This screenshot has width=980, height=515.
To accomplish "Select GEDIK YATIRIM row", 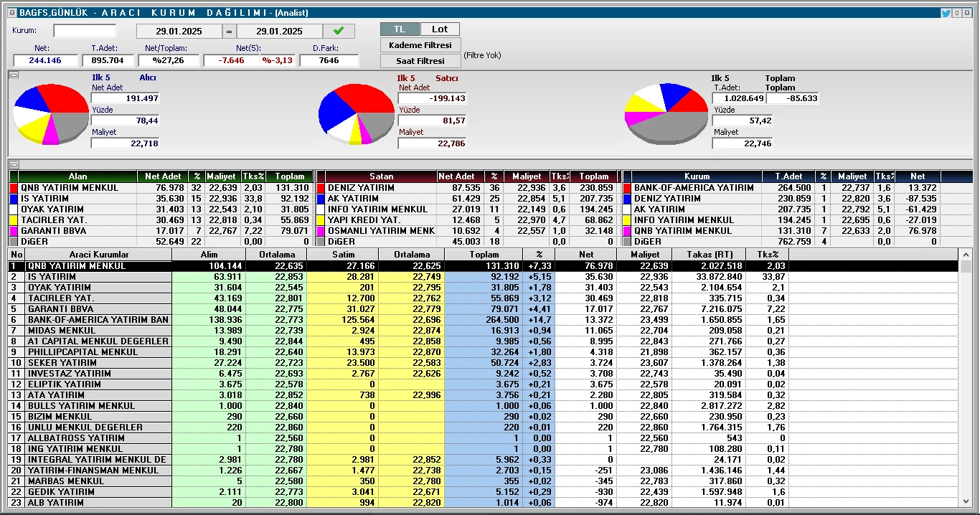I will coord(484,492).
